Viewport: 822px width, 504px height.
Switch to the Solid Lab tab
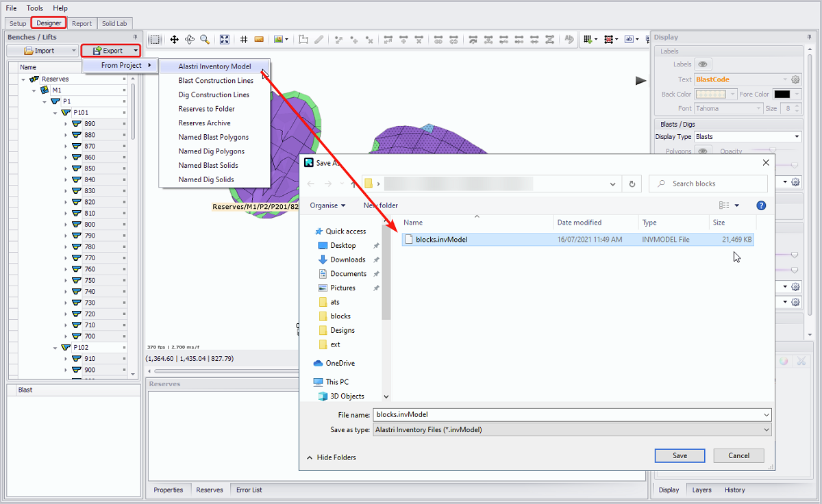pos(114,23)
